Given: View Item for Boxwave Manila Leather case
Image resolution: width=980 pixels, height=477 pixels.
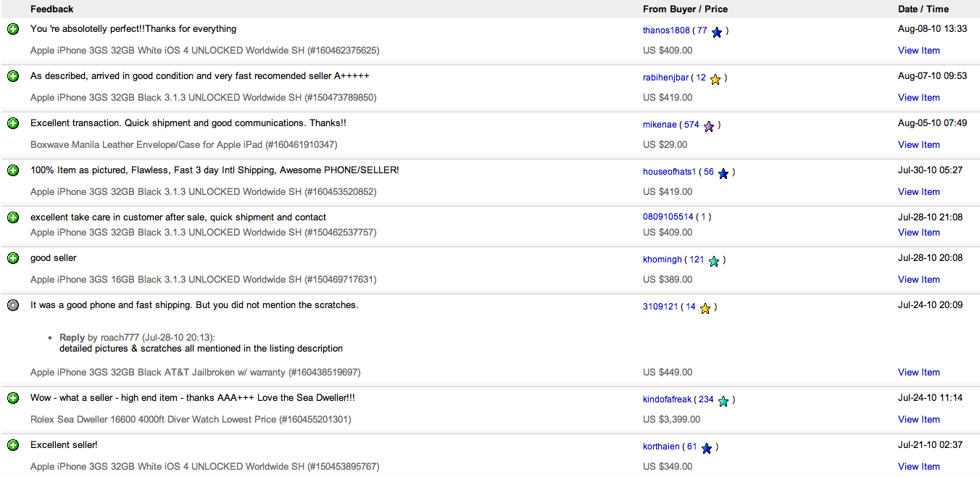Looking at the screenshot, I should point(918,145).
